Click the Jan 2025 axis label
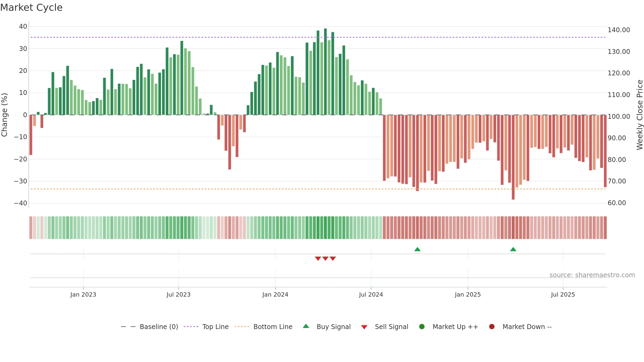644x362 pixels. [468, 294]
